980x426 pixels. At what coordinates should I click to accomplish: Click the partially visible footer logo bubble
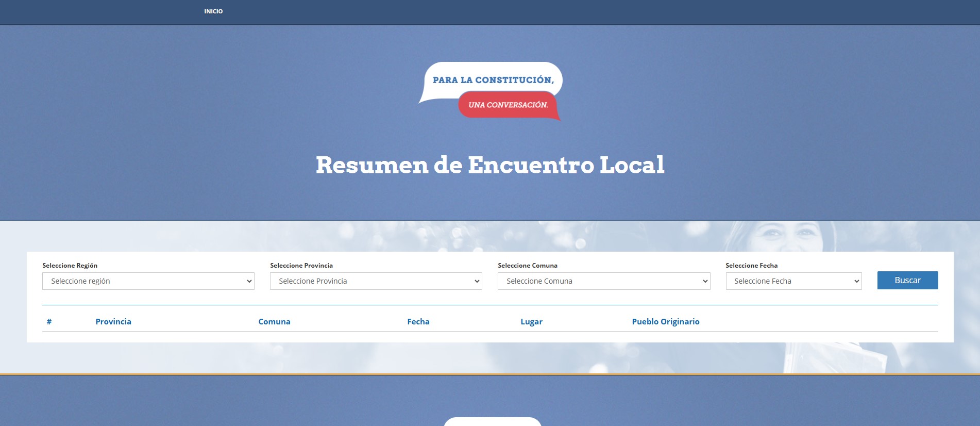pos(492,422)
